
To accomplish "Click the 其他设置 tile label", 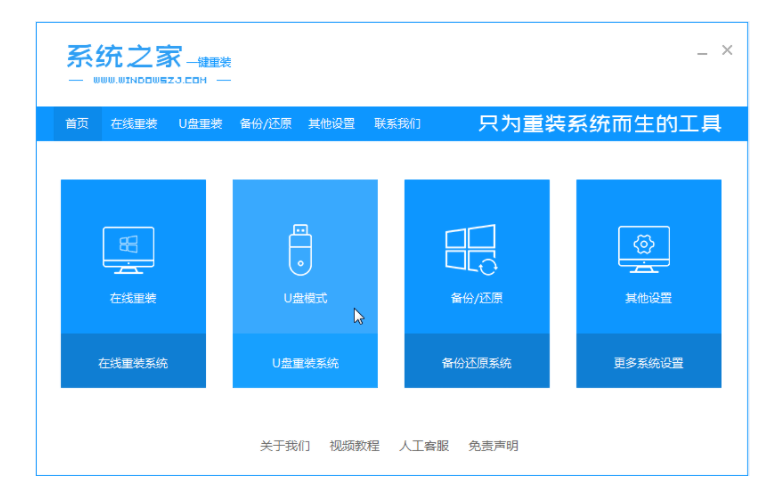I will 648,298.
